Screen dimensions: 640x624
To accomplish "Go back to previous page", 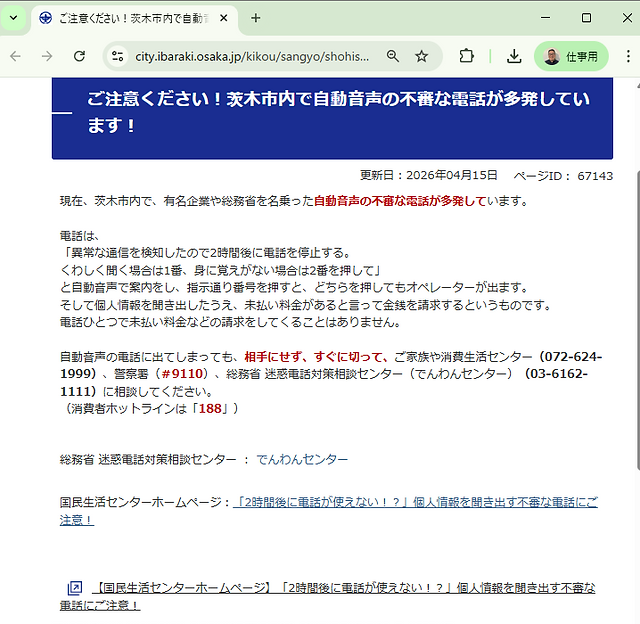I will click(16, 56).
